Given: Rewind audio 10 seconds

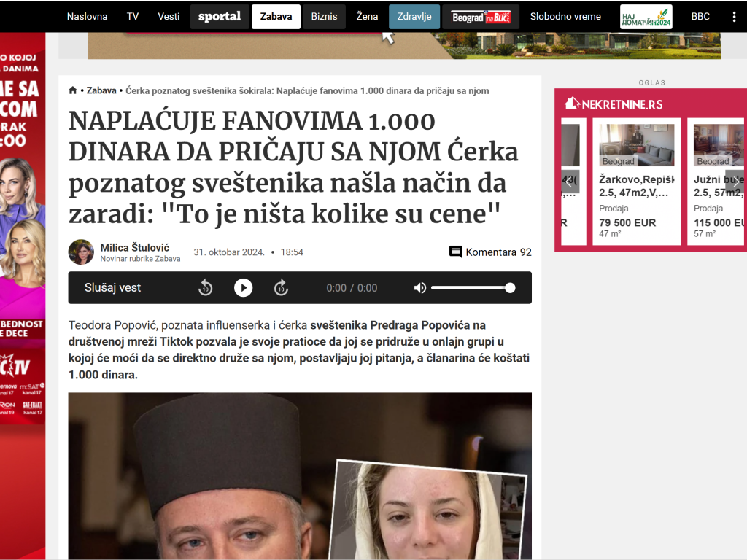Looking at the screenshot, I should 205,287.
